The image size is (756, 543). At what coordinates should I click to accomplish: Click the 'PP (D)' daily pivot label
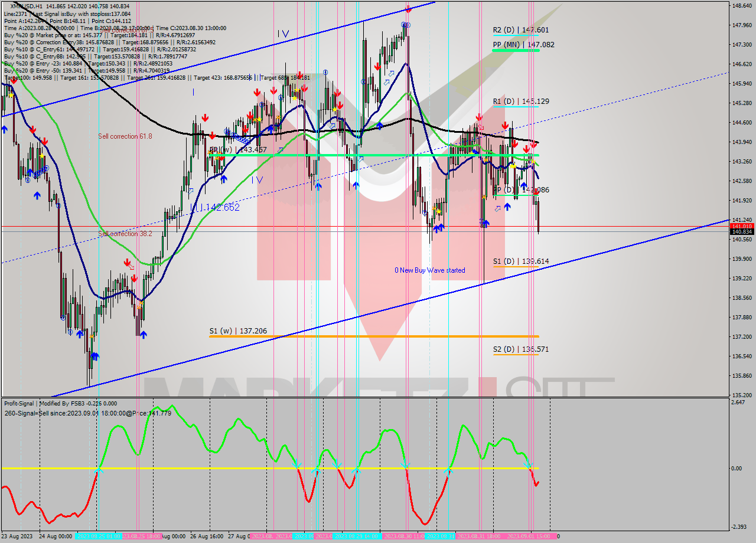click(x=521, y=190)
